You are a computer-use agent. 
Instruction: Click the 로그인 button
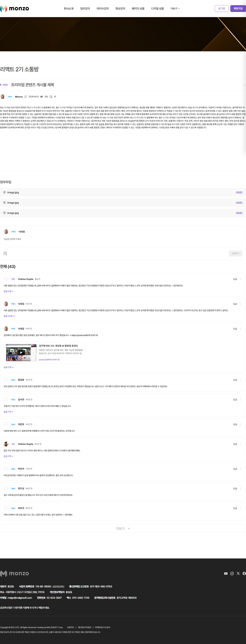(x=222, y=9)
